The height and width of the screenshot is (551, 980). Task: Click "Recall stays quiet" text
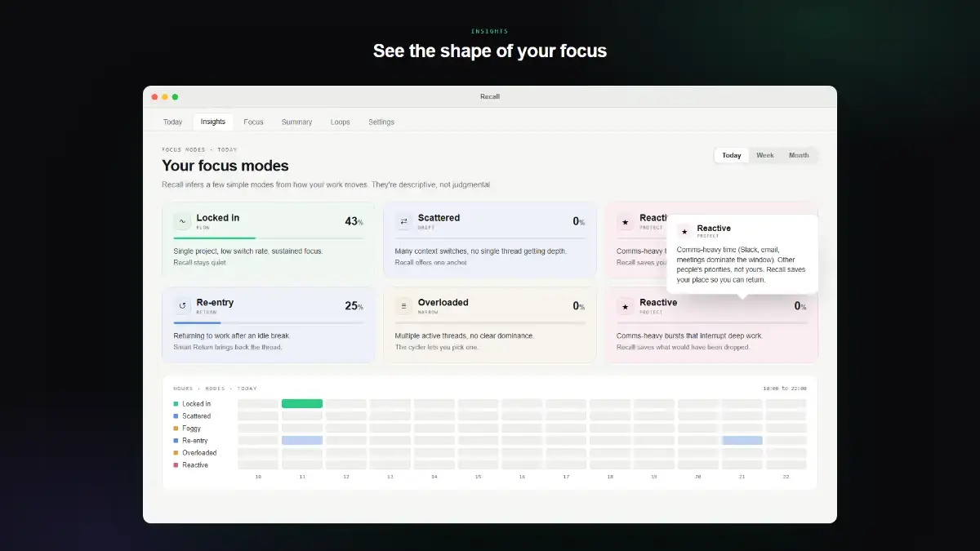coord(200,263)
